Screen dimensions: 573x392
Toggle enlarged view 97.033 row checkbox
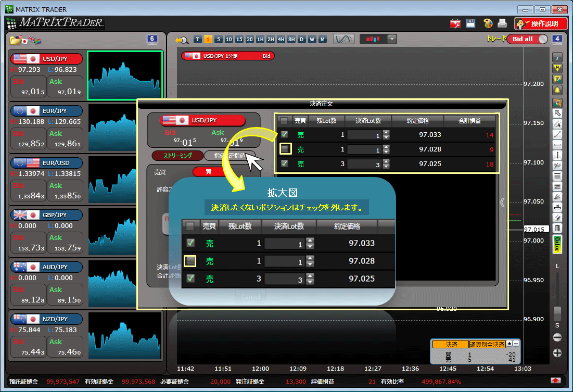[190, 243]
